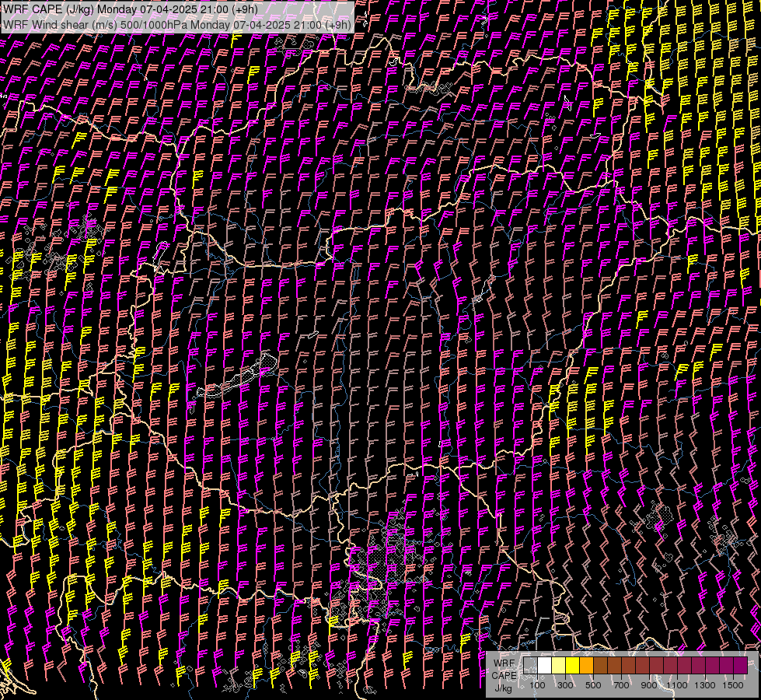Image resolution: width=761 pixels, height=700 pixels.
Task: Click the bright yellow legend swatch
Action: coord(573,665)
